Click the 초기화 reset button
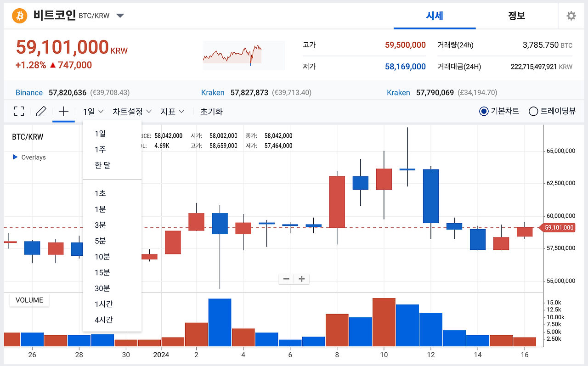The width and height of the screenshot is (588, 366). click(211, 111)
